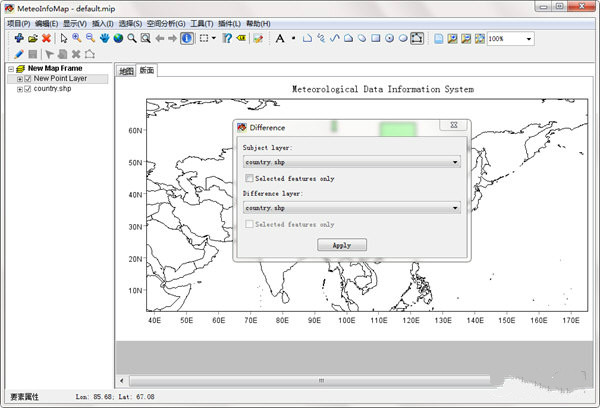Toggle New Point Layer visibility checkbox
The width and height of the screenshot is (600, 408).
click(29, 79)
